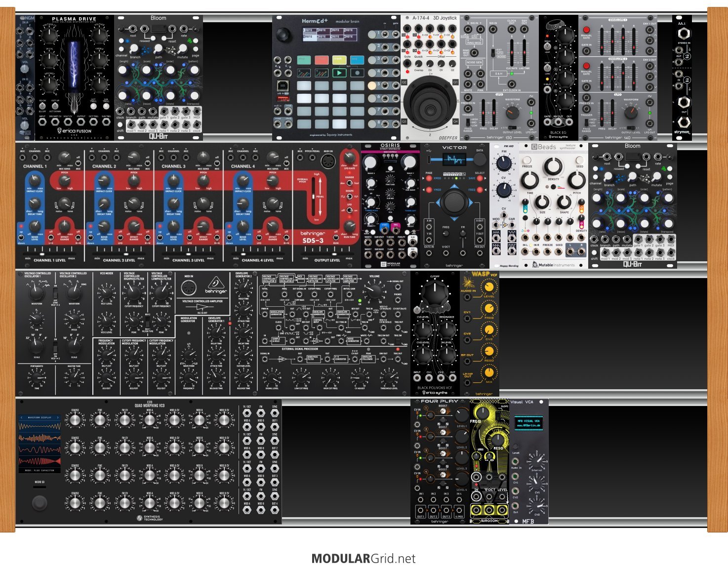This screenshot has height=569, width=728.
Task: Click the Density knob on Beads
Action: pyautogui.click(x=553, y=167)
